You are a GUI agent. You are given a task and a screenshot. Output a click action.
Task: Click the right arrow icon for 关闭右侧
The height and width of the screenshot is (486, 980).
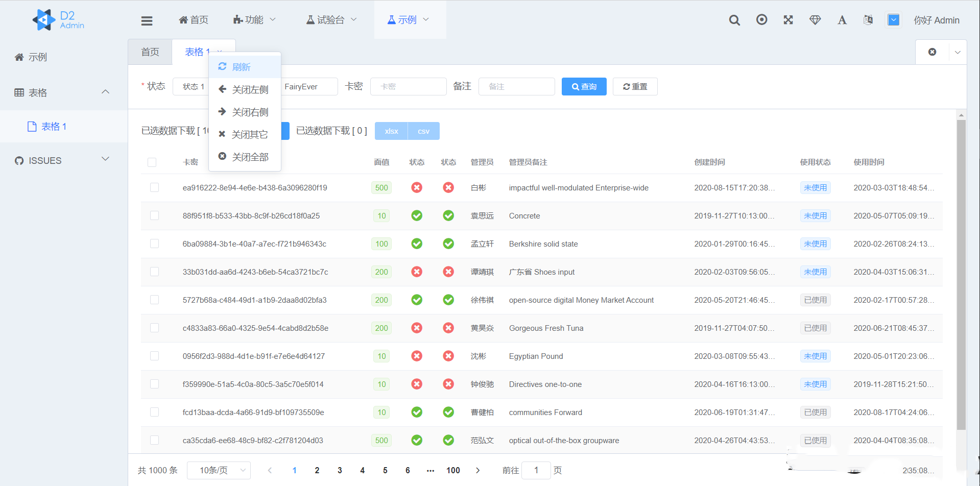222,111
